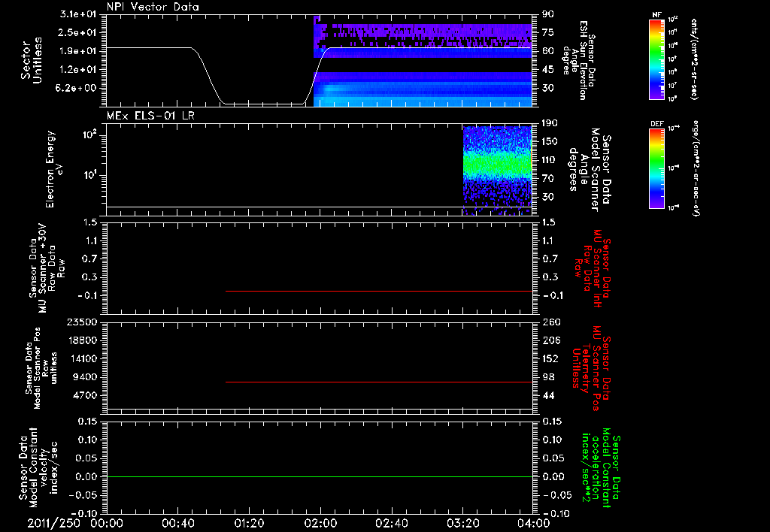Click the 04:00 time tick label
Screen dimensions: 770x532
[x=534, y=523]
